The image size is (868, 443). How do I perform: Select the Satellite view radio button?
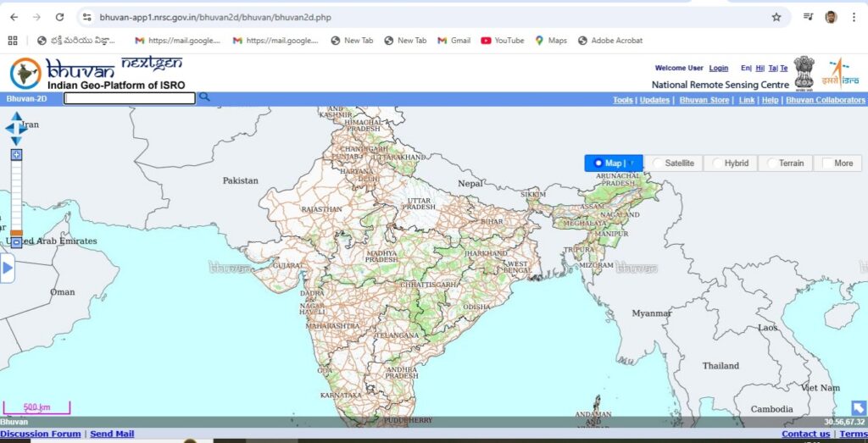[x=659, y=163]
